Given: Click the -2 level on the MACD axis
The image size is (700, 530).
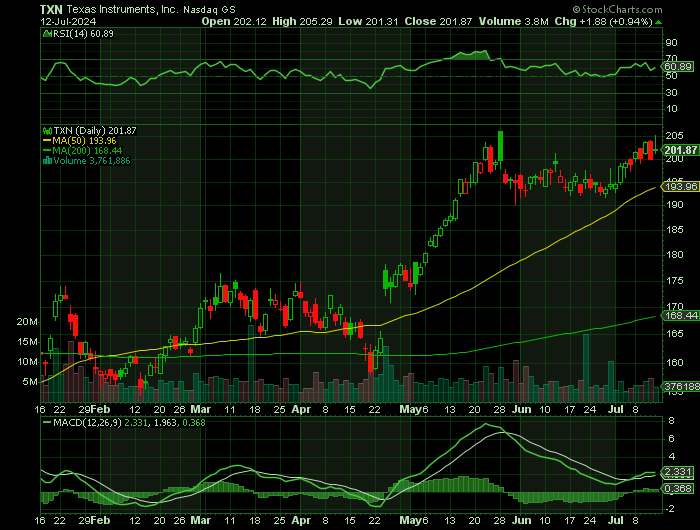Looking at the screenshot, I should pyautogui.click(x=669, y=509).
